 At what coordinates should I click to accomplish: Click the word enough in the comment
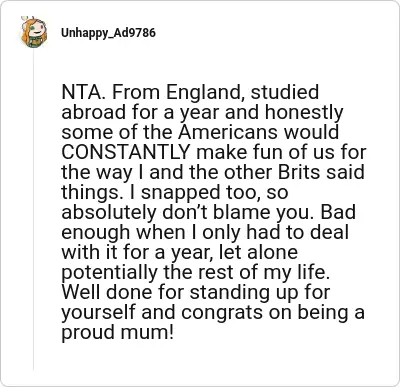(x=95, y=232)
